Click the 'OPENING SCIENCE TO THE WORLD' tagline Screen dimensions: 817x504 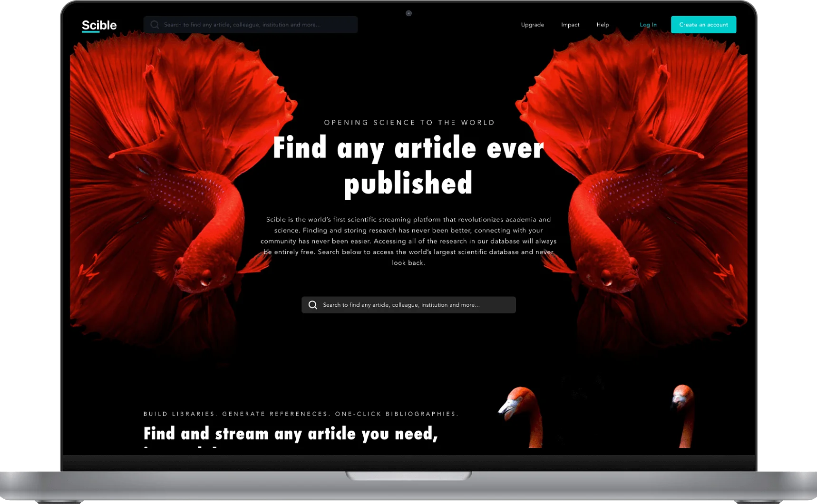[x=409, y=123]
